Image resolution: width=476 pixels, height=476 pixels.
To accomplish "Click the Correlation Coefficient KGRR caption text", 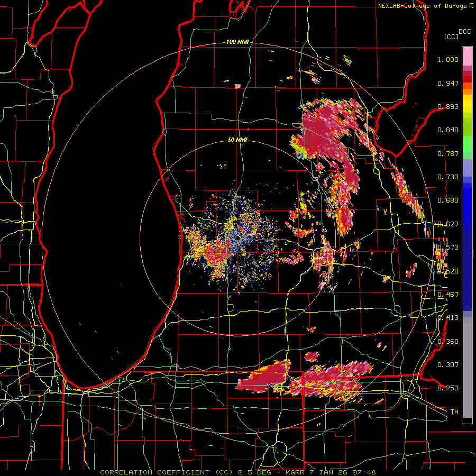I will pos(238,472).
